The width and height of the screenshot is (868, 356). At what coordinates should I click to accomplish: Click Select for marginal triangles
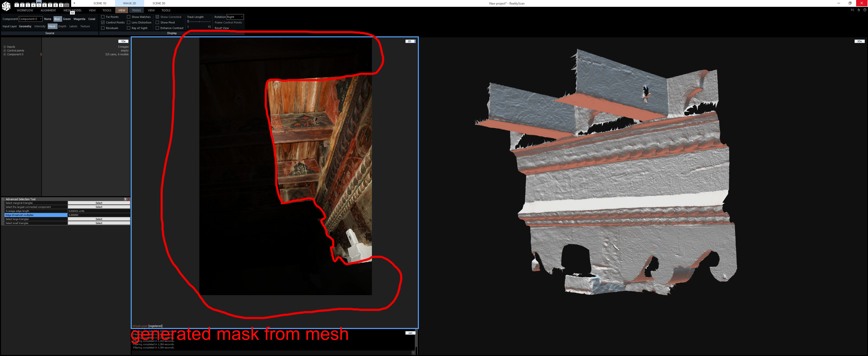[x=99, y=203]
